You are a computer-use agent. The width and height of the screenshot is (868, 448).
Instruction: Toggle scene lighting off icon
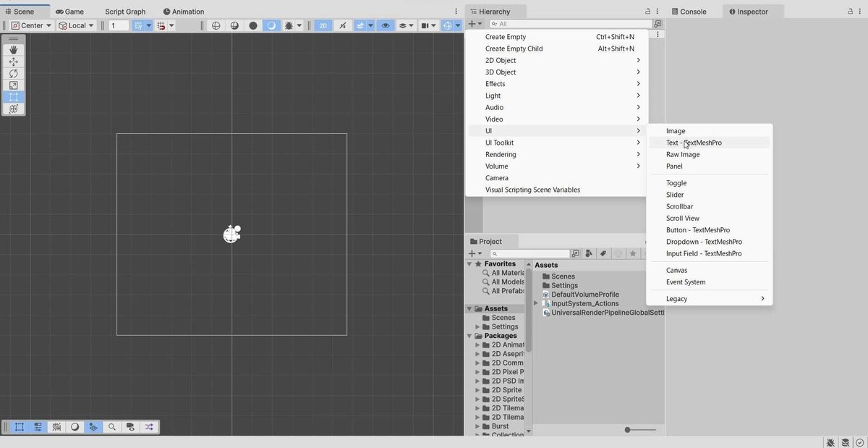[343, 25]
